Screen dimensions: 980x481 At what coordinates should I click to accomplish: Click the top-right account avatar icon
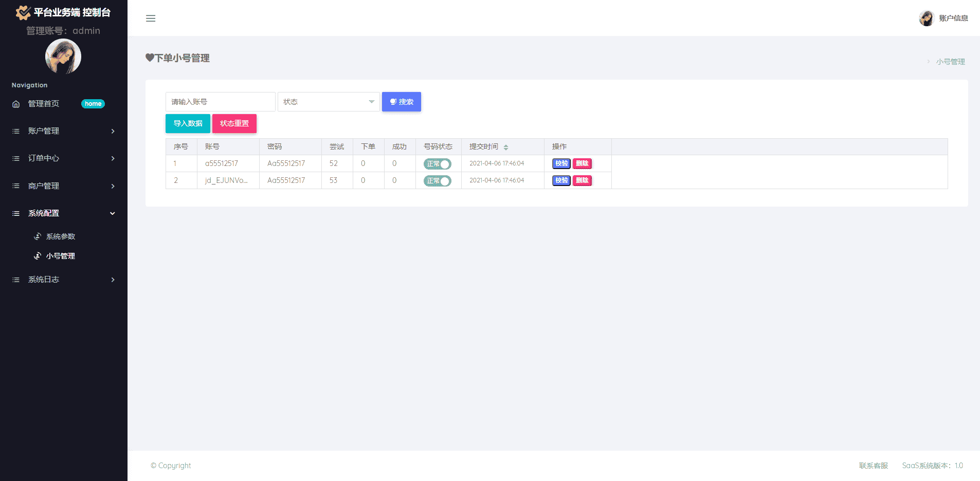(x=926, y=18)
